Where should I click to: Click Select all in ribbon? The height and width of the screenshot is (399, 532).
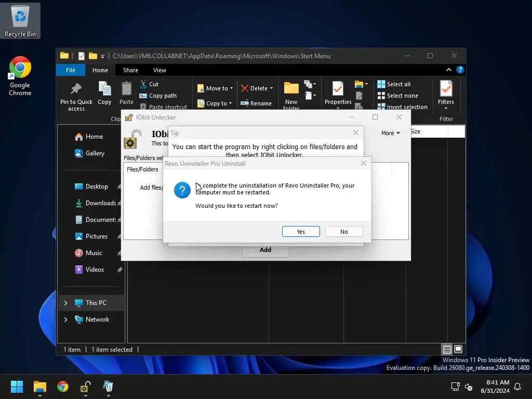click(394, 84)
